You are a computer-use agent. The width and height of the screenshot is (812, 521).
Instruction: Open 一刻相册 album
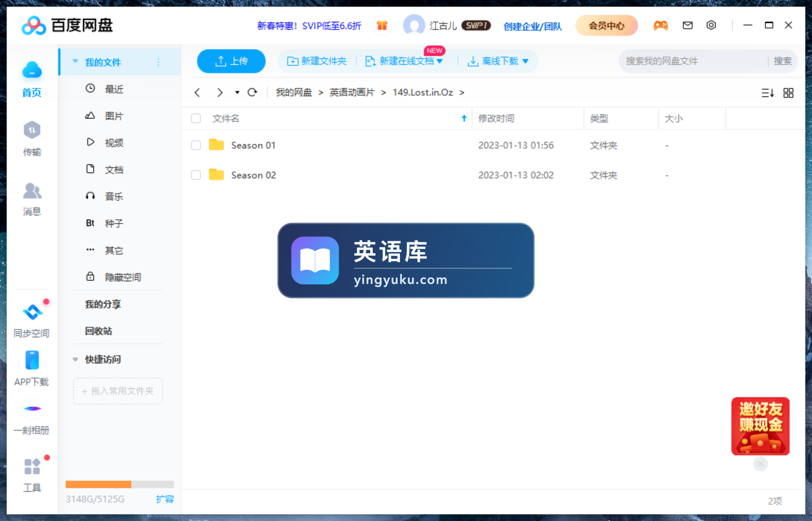click(x=32, y=417)
